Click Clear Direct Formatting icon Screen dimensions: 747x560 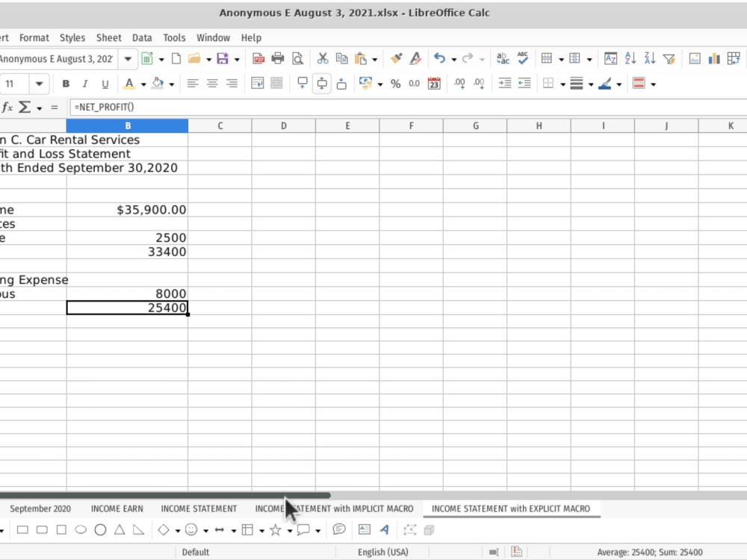click(x=415, y=59)
